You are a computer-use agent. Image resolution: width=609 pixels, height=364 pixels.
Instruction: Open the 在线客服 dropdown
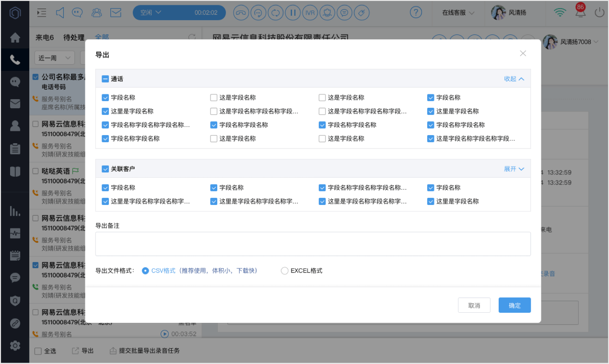pyautogui.click(x=458, y=13)
